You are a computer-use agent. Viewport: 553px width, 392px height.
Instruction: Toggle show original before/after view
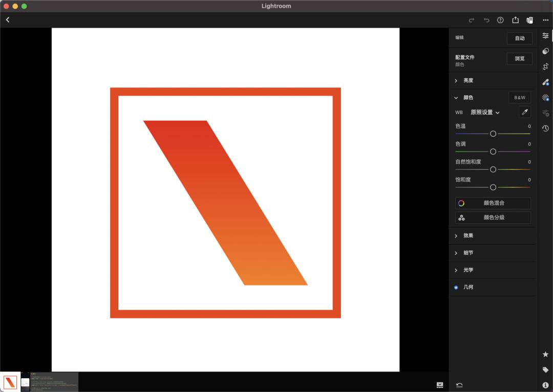[530, 20]
